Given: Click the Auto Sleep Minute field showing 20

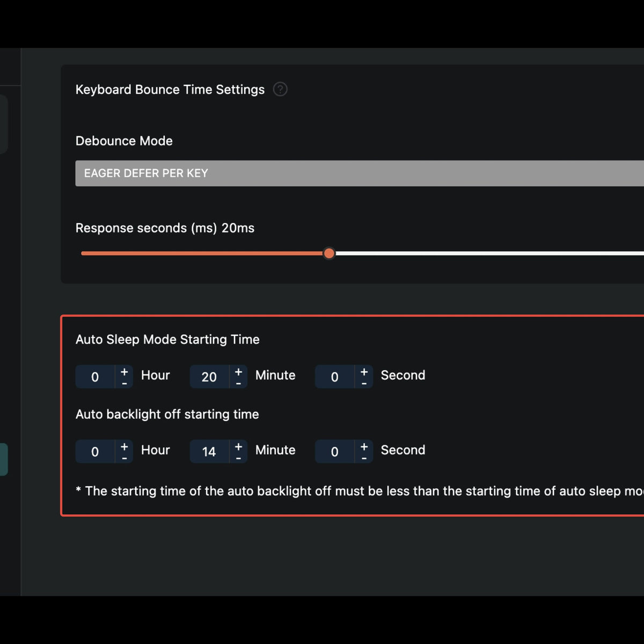Looking at the screenshot, I should 210,377.
